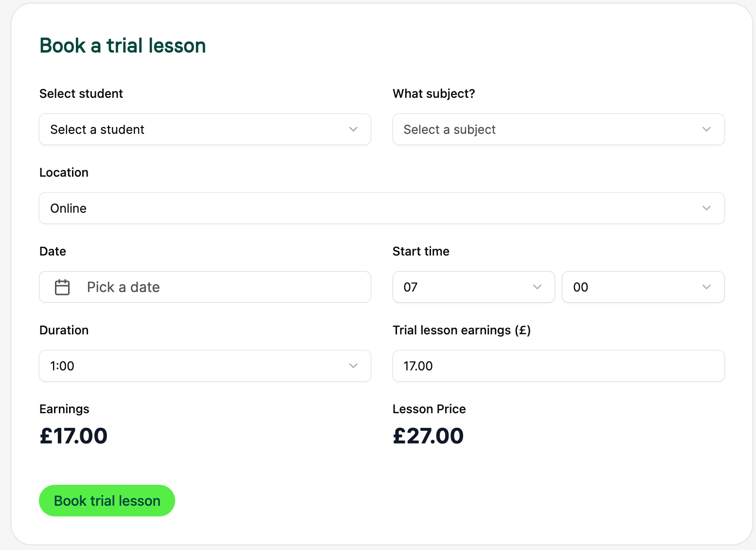Image resolution: width=756 pixels, height=550 pixels.
Task: Focus the Trial lesson earnings input
Action: coord(558,366)
